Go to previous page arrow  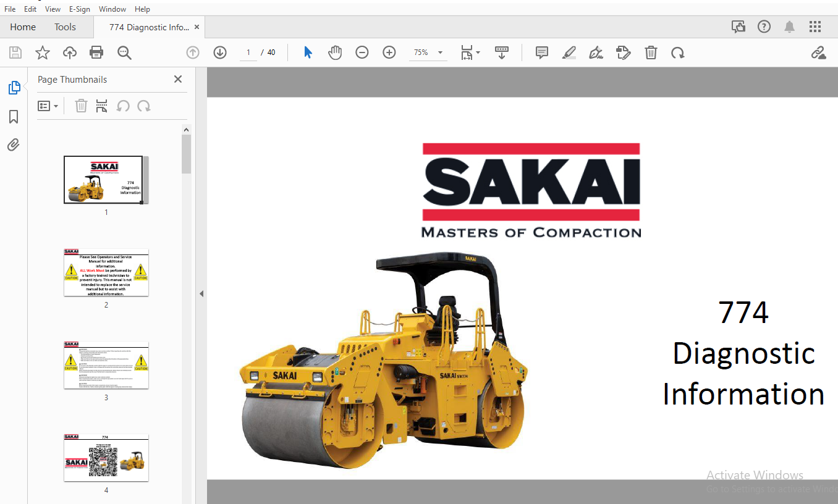pyautogui.click(x=193, y=52)
